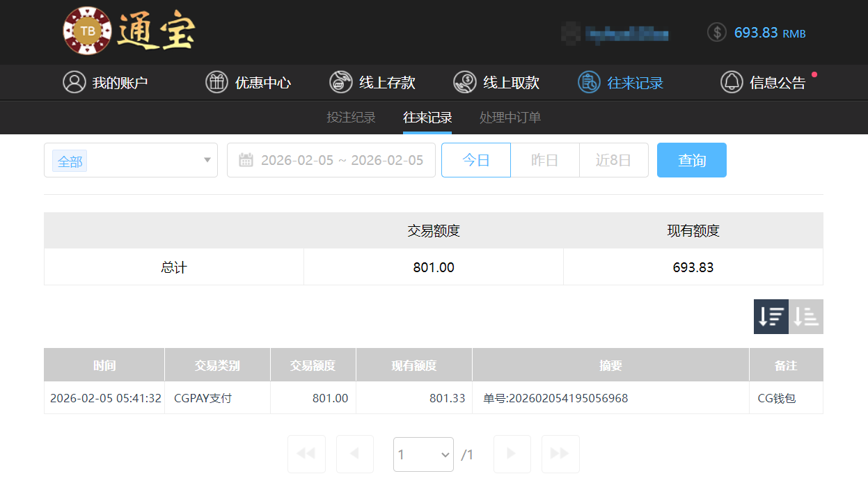Click the 优惠中心 gift icon
Image resolution: width=868 pixels, height=483 pixels.
pyautogui.click(x=216, y=81)
